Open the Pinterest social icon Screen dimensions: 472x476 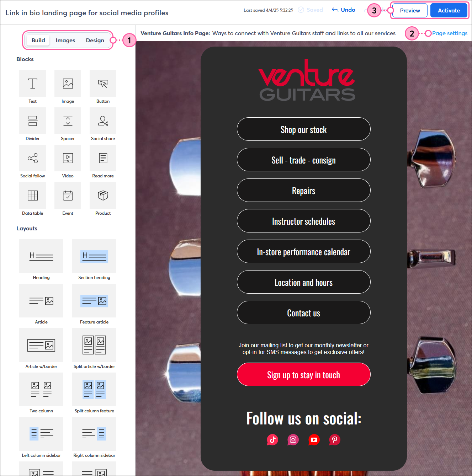click(335, 440)
